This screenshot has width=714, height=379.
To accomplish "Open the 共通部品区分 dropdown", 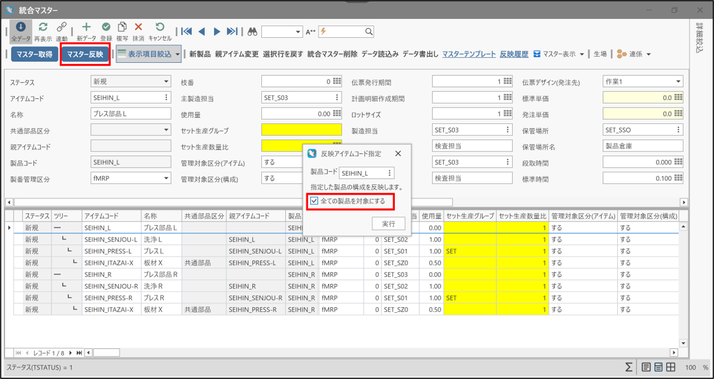I will [166, 130].
